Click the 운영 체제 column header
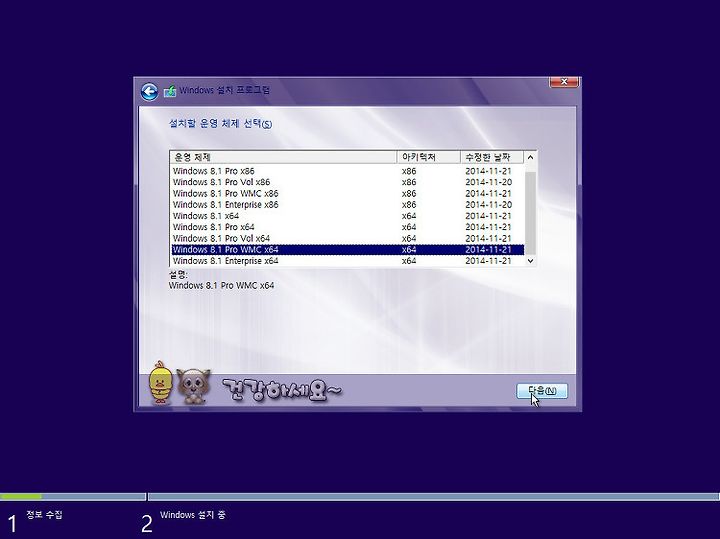Image resolution: width=720 pixels, height=539 pixels. (283, 157)
